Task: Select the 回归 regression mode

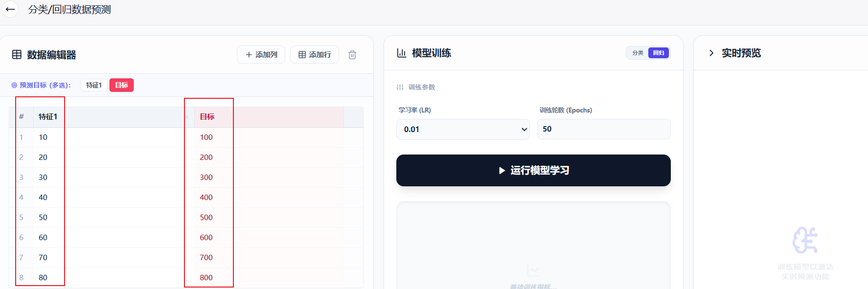Action: (x=659, y=53)
